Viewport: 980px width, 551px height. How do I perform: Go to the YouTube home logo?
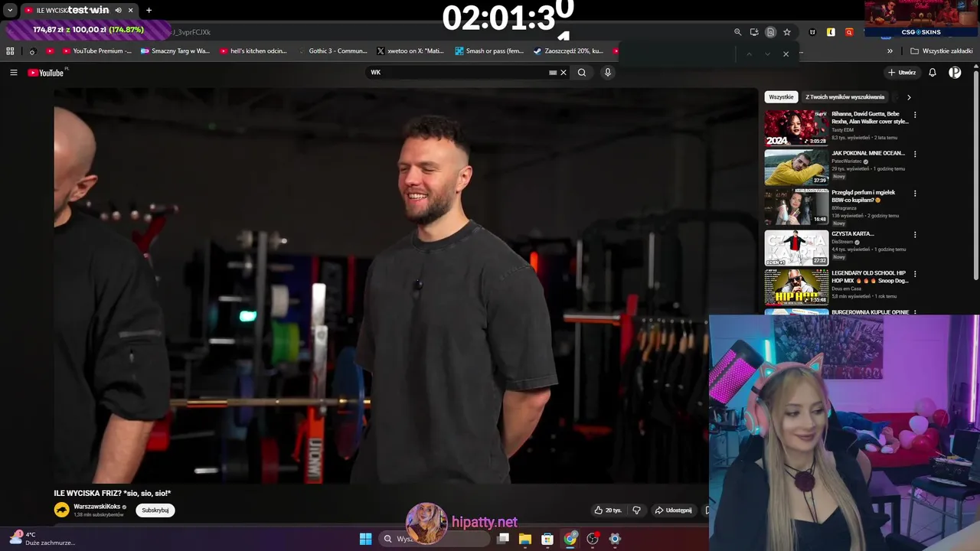point(46,73)
